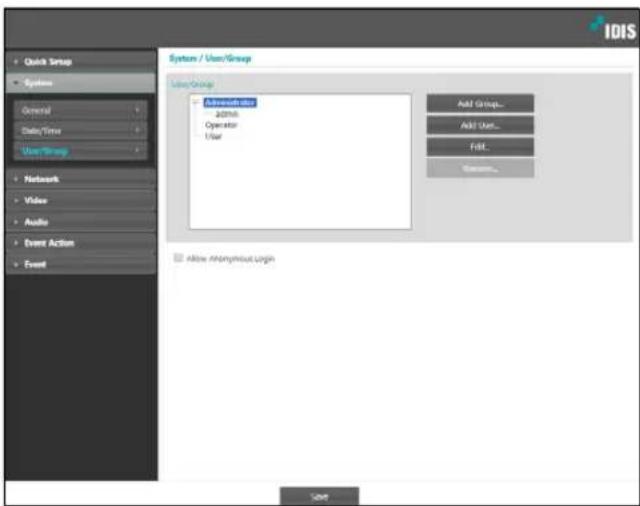Click the IDIS logo
This screenshot has width=640, height=506.
point(613,29)
